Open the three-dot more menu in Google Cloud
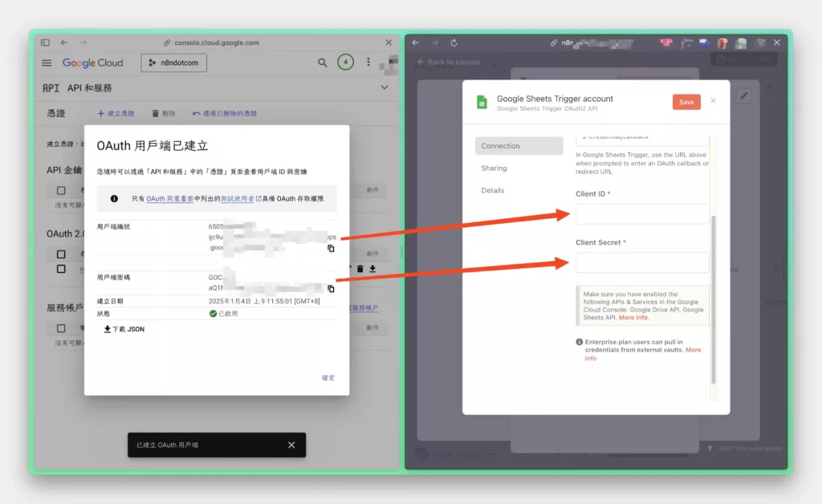The image size is (822, 504). pos(368,63)
